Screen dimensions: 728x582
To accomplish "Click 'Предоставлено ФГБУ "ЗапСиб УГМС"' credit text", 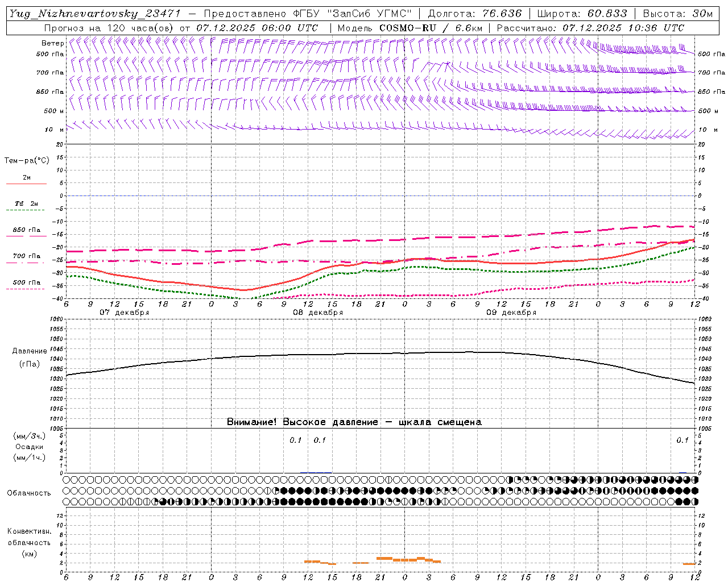I will pos(309,14).
